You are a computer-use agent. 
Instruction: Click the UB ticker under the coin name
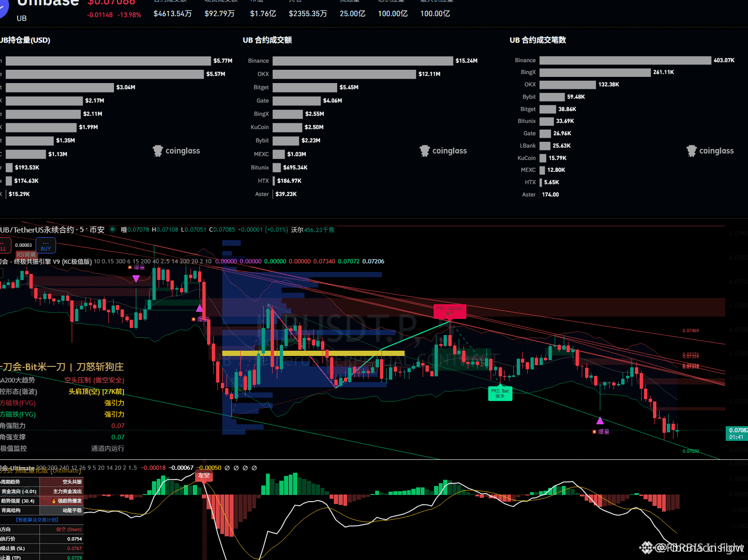click(22, 19)
